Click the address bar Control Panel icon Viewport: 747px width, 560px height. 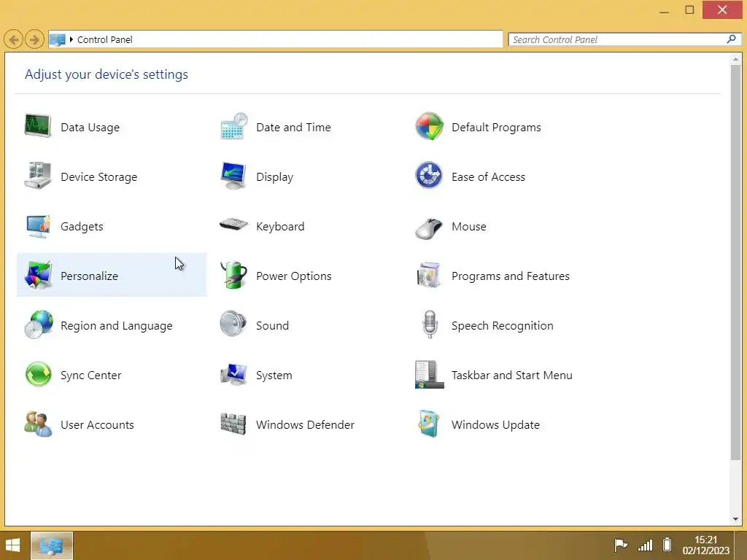tap(57, 40)
